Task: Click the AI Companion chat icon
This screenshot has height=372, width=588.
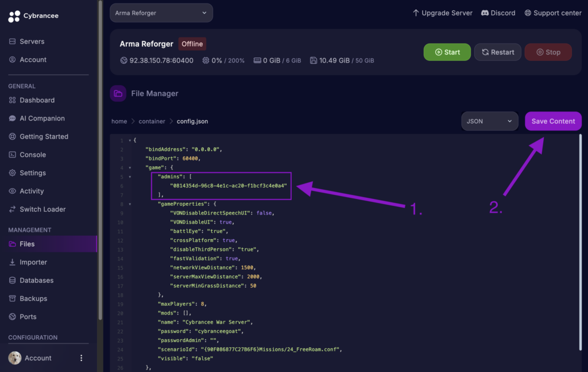Action: click(x=13, y=118)
